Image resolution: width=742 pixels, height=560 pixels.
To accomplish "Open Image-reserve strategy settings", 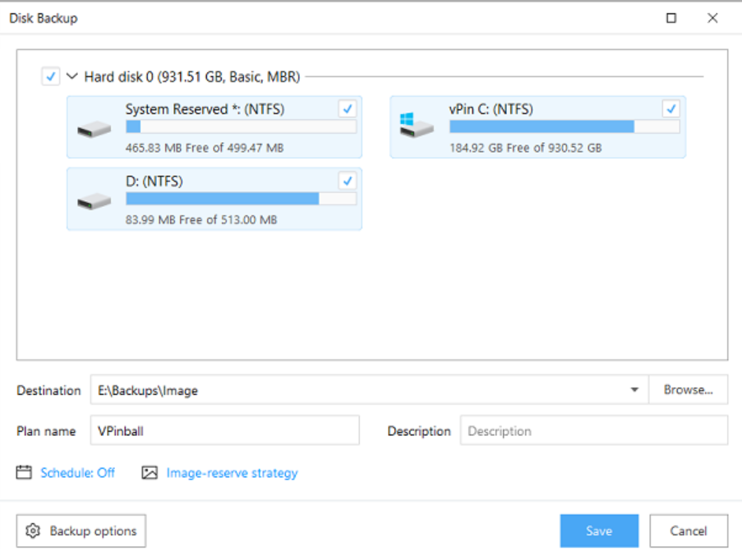I will [x=232, y=473].
